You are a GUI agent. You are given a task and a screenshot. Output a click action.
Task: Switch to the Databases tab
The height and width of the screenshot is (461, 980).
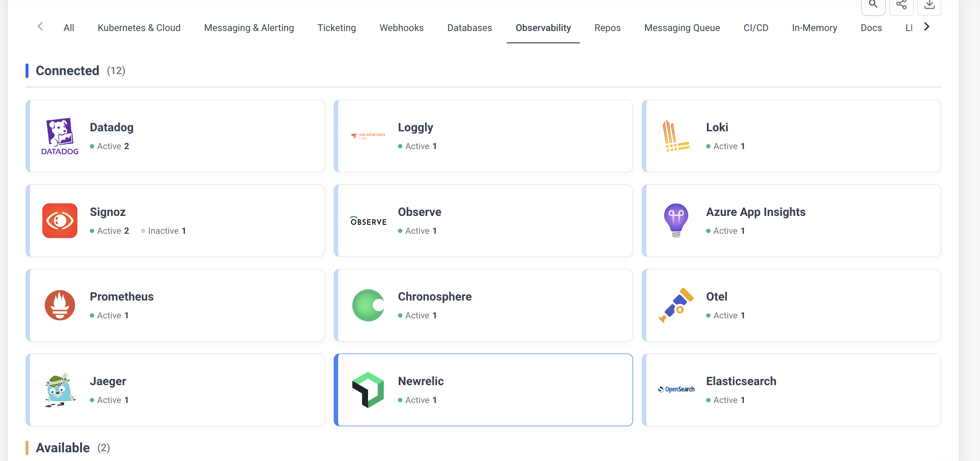pyautogui.click(x=470, y=27)
